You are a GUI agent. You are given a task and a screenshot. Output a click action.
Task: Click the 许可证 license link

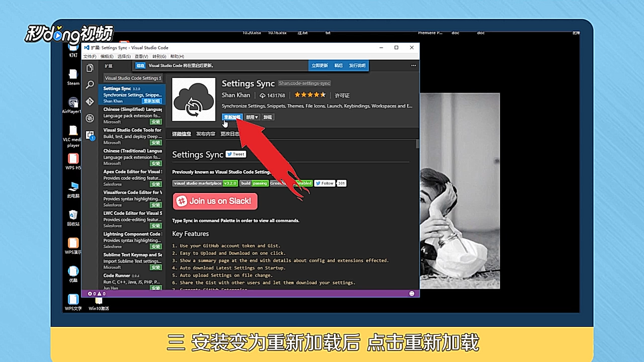pyautogui.click(x=342, y=96)
